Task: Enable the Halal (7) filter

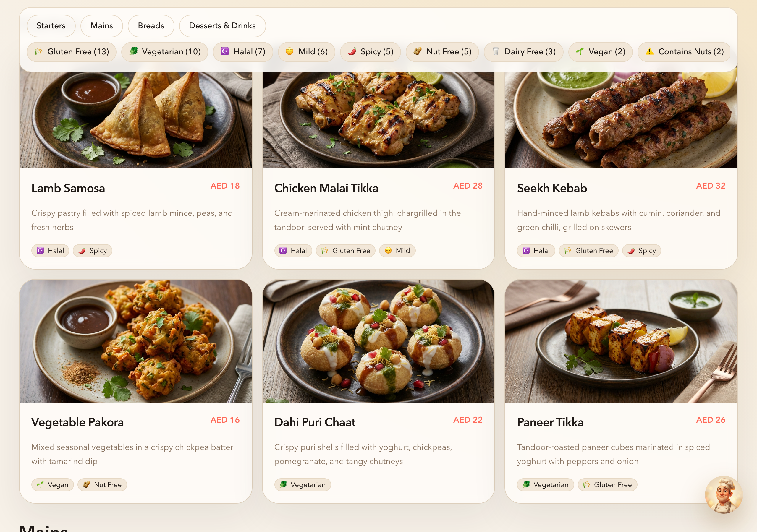Action: click(243, 52)
